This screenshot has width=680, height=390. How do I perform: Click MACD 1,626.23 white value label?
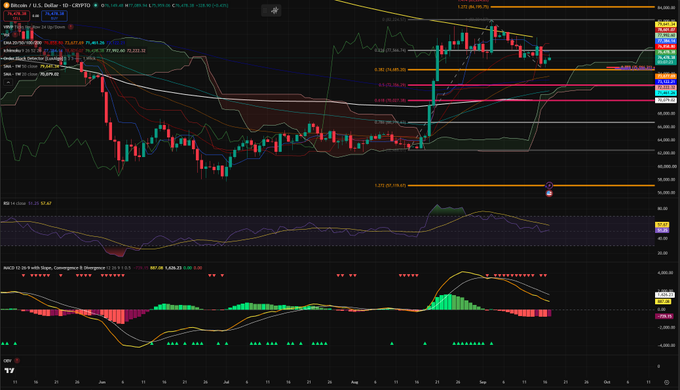(x=664, y=295)
